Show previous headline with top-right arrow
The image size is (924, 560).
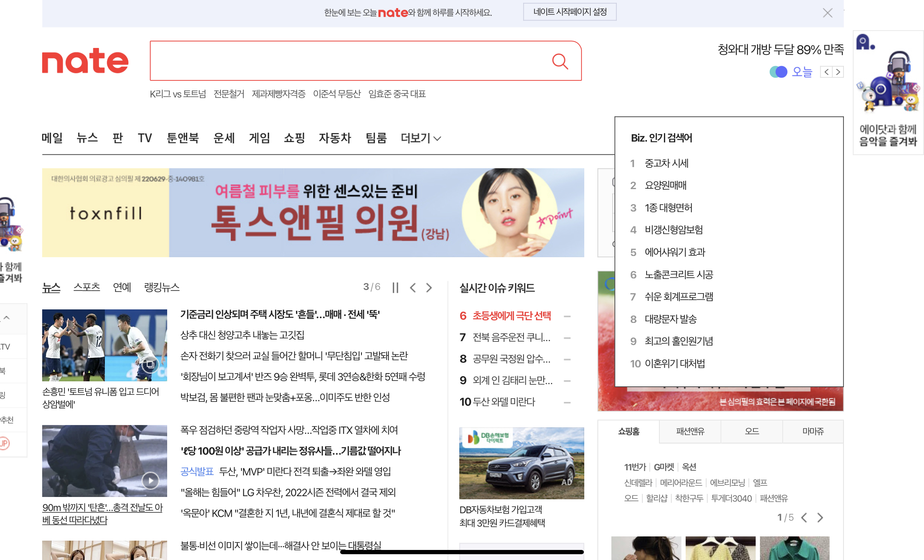826,72
